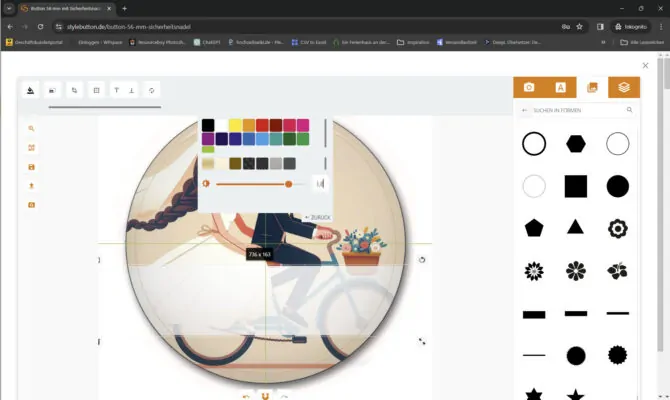Pick the light blue color swatch
Viewport: 670px width, 400px height.
262,139
